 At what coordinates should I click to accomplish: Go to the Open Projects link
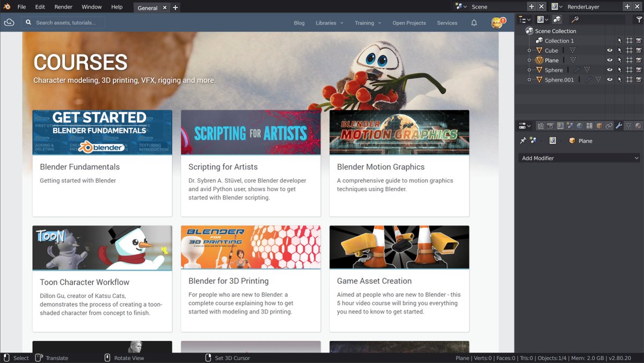tap(409, 23)
